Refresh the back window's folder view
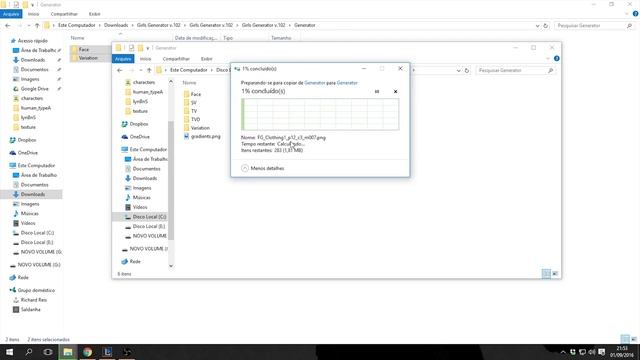 click(545, 25)
